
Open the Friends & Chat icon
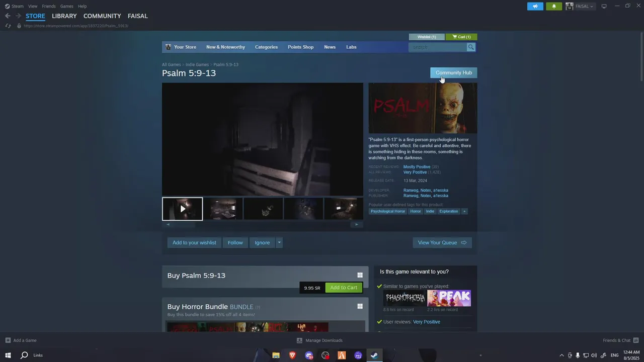[x=636, y=340]
